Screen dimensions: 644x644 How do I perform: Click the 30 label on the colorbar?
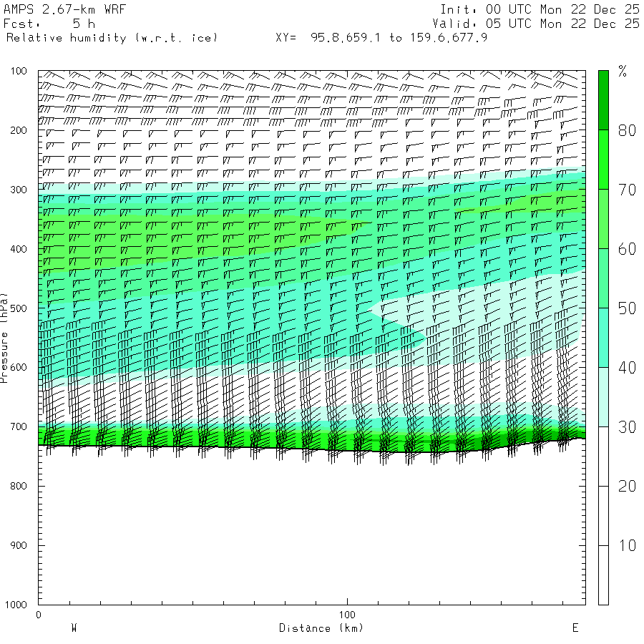click(627, 427)
